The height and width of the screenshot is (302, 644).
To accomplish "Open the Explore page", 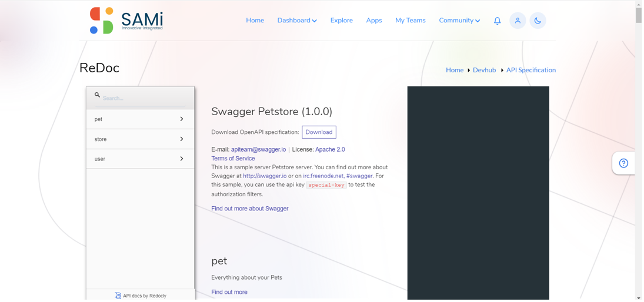I will pyautogui.click(x=341, y=21).
